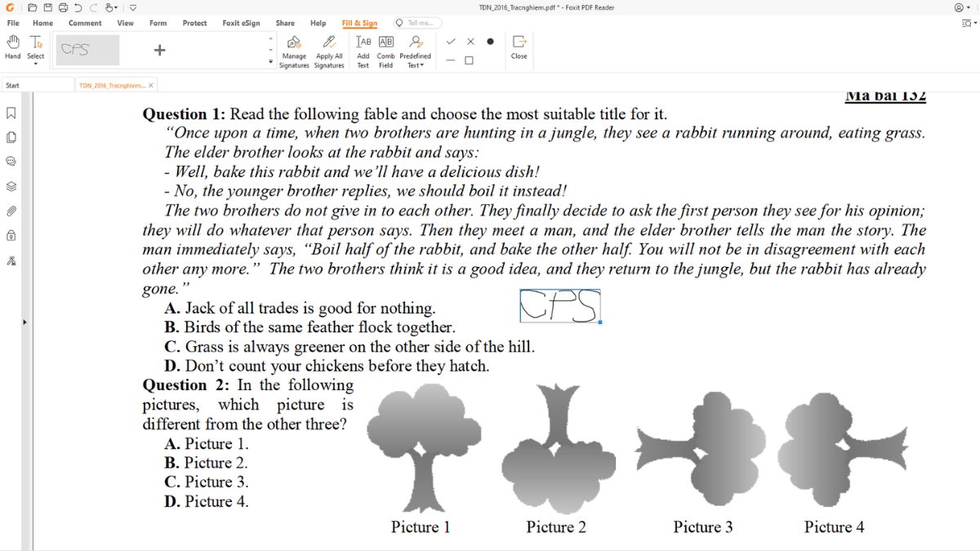Viewport: 980px width, 551px height.
Task: Select the check mark stamp tool
Action: coord(451,42)
